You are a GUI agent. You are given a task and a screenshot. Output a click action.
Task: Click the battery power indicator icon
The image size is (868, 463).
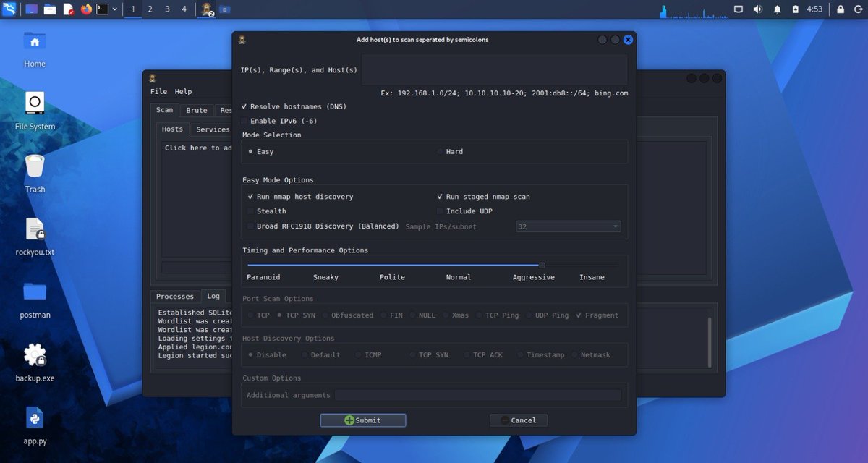pyautogui.click(x=796, y=9)
